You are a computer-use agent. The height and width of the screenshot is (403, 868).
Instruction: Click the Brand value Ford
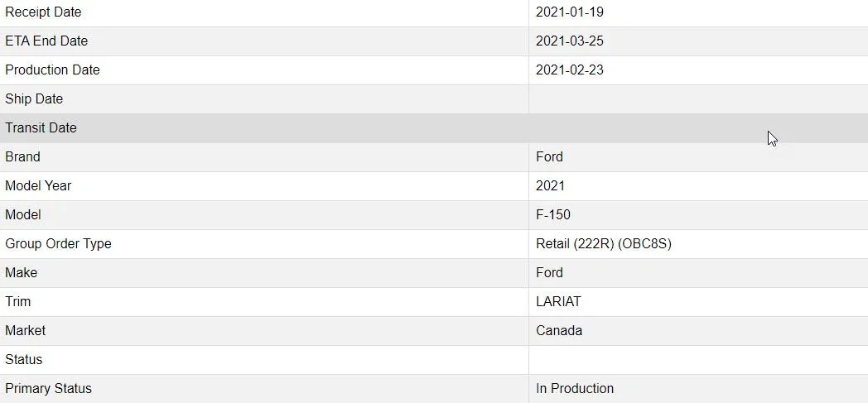point(549,157)
